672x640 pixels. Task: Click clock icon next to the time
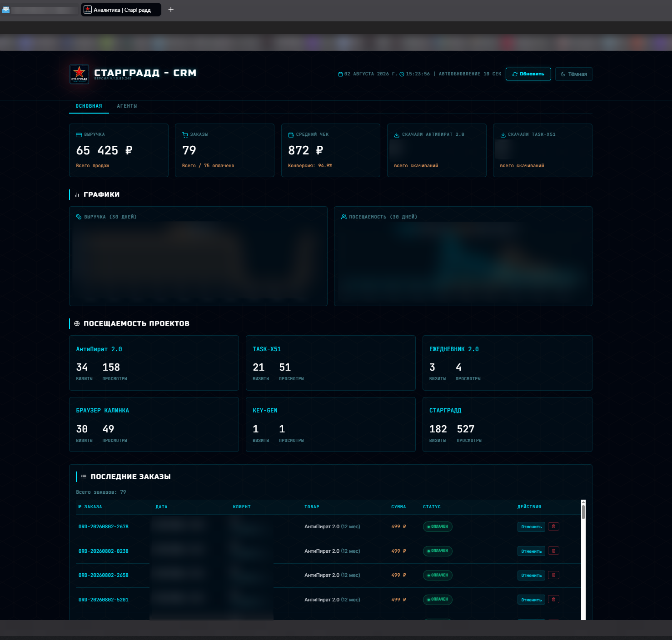402,74
